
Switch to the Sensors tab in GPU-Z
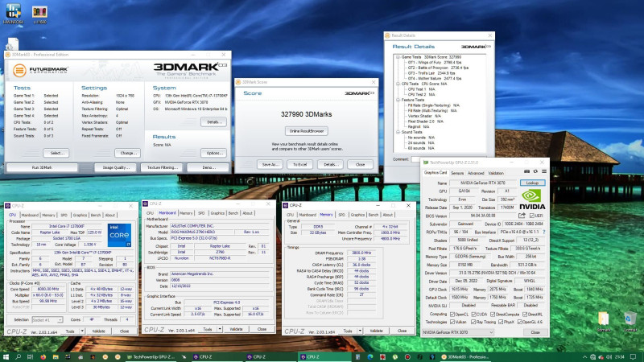457,173
